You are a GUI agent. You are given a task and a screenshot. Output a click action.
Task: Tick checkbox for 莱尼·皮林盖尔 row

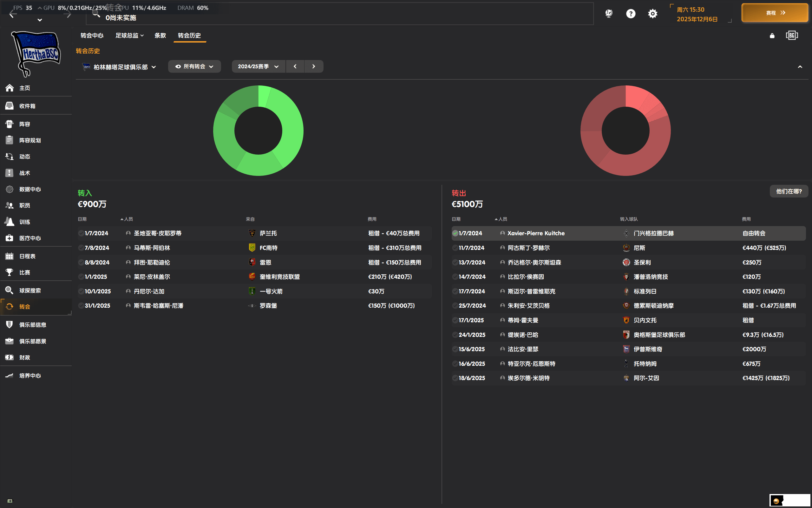pos(81,277)
